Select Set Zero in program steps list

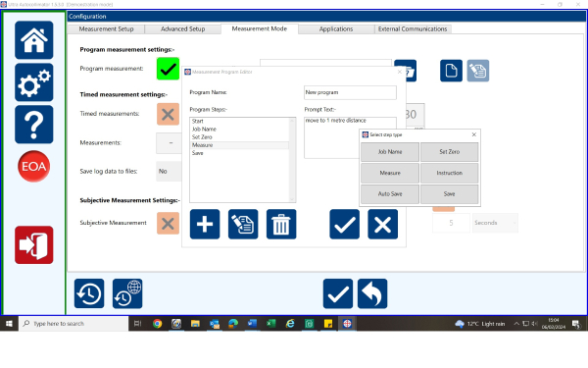(240, 137)
